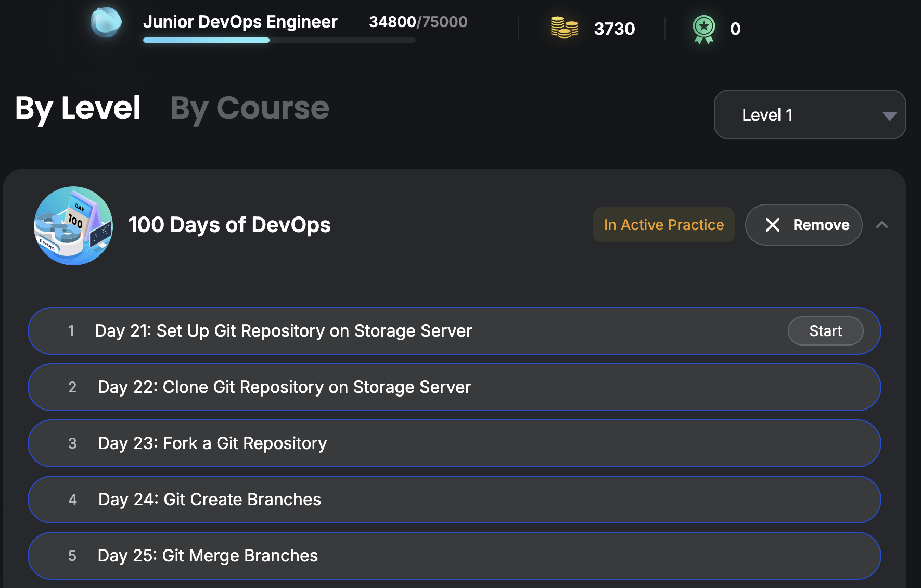Collapse the 100 Days of DevOps section
Screen dimensions: 921x588
click(881, 225)
